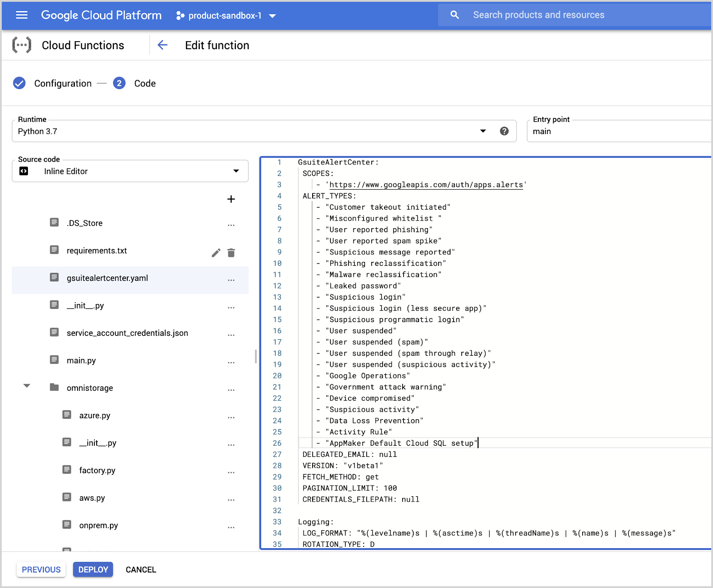Screen dimensions: 713x588
Task: Open the Source code Inline Editor dropdown
Action: point(236,171)
